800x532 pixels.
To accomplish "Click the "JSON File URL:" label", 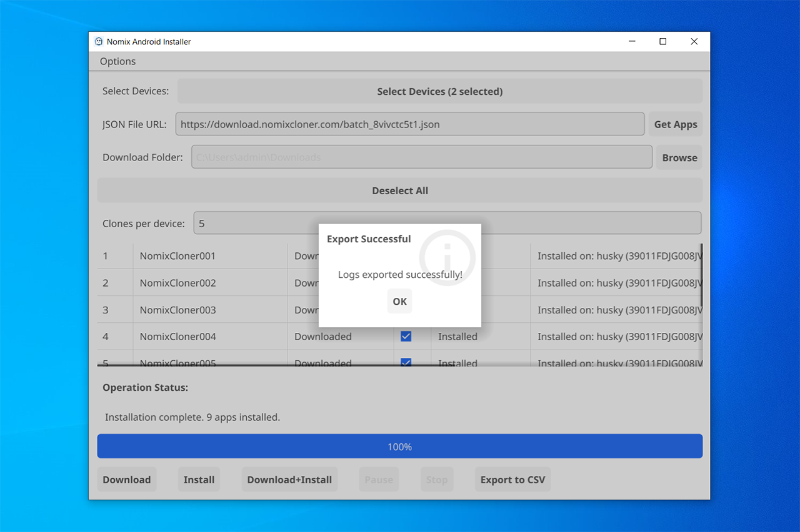I will [134, 124].
